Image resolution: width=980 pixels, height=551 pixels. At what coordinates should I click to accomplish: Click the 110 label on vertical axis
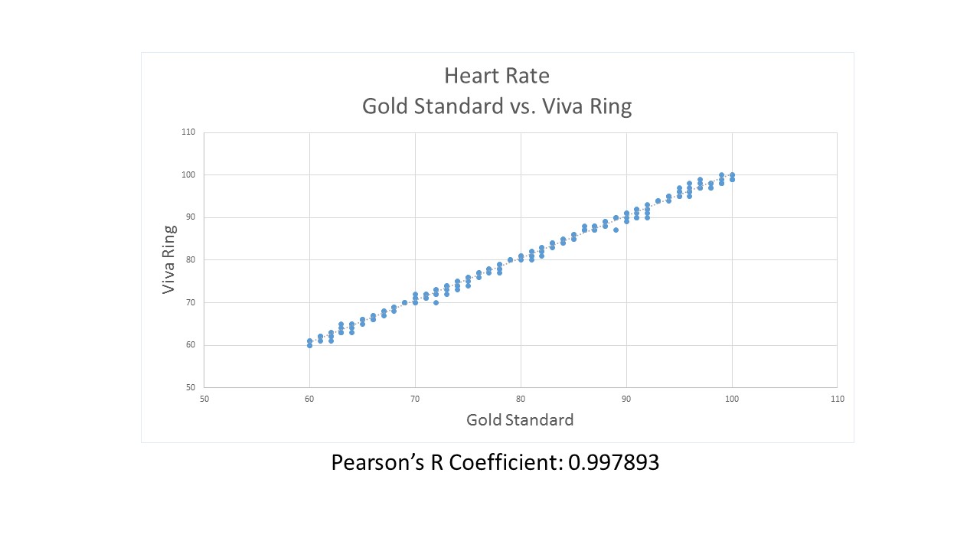(x=188, y=132)
